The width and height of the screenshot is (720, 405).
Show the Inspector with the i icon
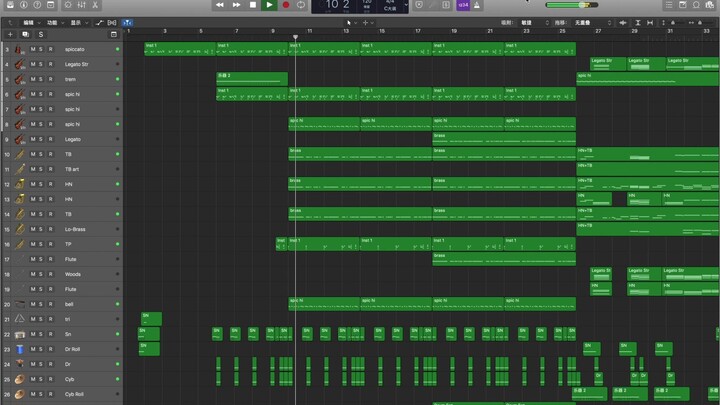coord(23,5)
